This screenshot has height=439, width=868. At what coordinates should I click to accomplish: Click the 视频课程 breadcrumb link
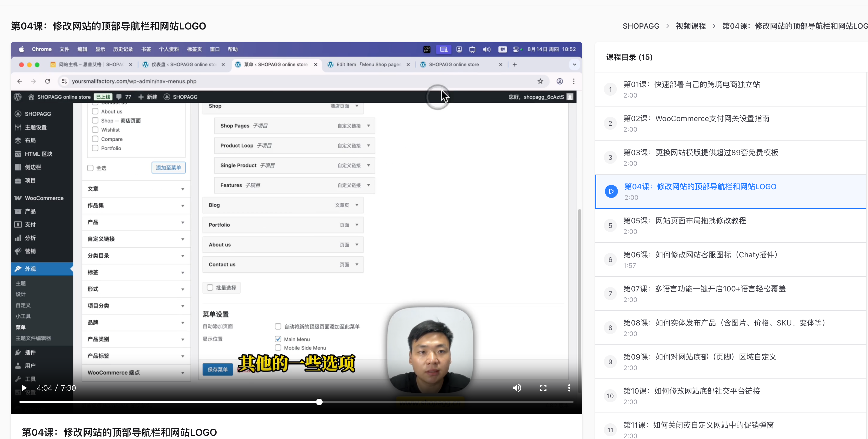pos(691,26)
